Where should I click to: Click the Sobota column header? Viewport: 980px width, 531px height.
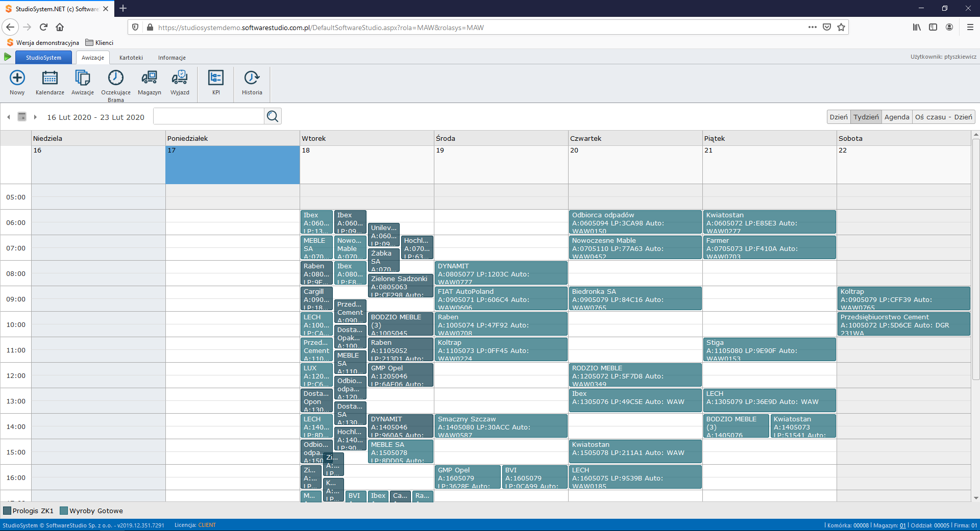pos(903,138)
